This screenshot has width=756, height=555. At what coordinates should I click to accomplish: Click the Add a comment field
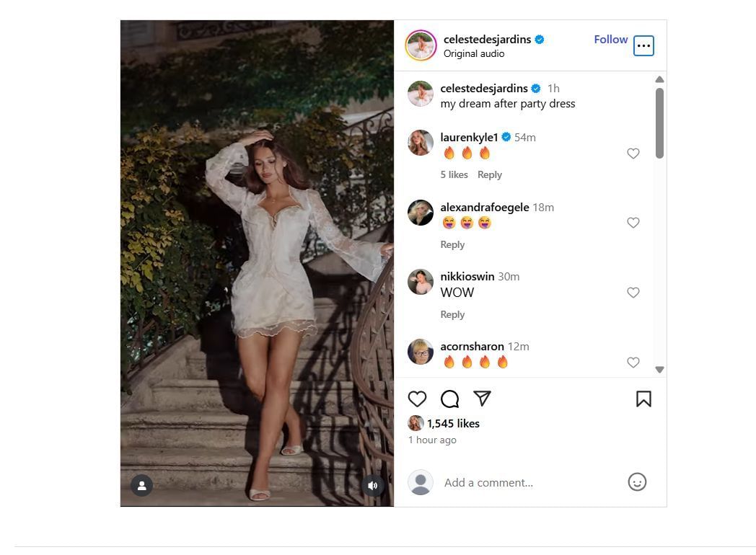(x=527, y=482)
